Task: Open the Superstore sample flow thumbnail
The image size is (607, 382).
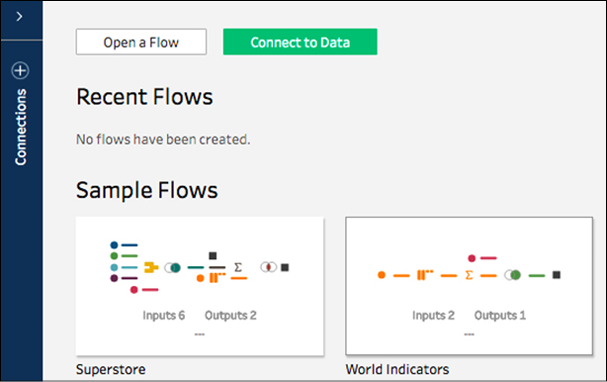Action: tap(200, 286)
